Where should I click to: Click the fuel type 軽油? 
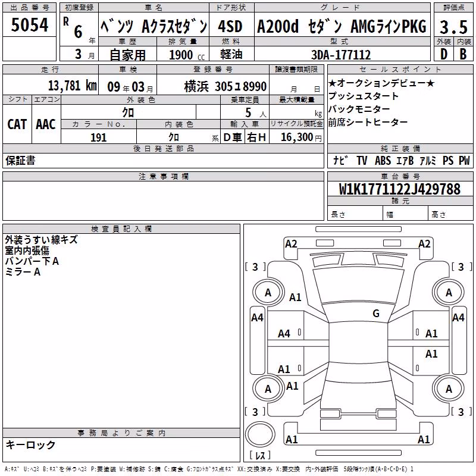[x=231, y=54]
